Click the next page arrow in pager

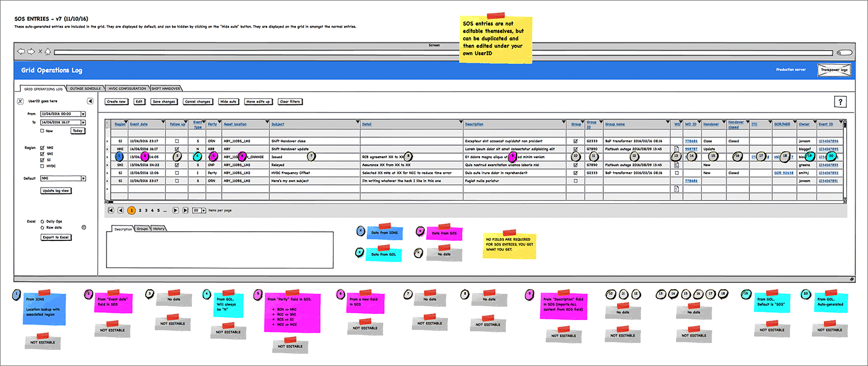coord(175,211)
